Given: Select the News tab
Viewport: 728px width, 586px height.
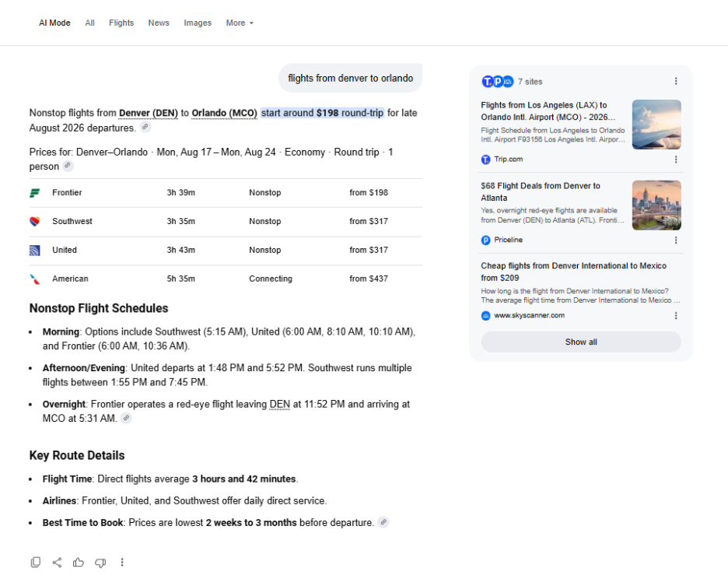Looking at the screenshot, I should (159, 23).
